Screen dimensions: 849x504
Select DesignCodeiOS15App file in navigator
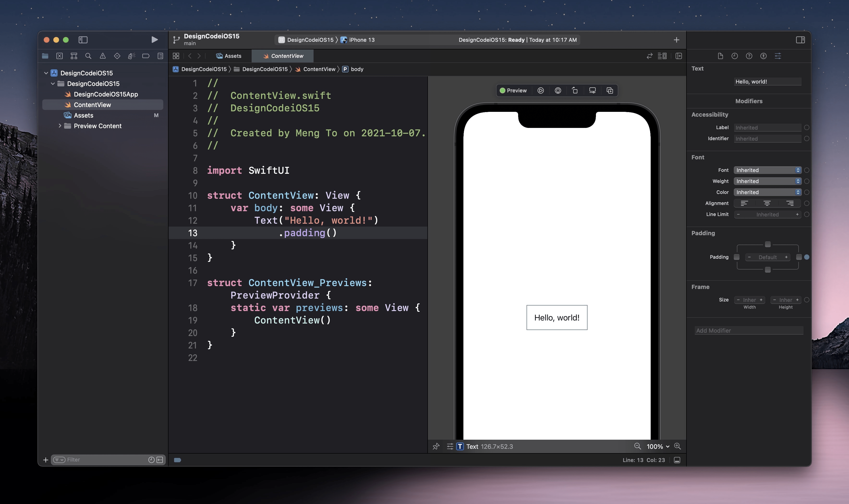(x=106, y=94)
